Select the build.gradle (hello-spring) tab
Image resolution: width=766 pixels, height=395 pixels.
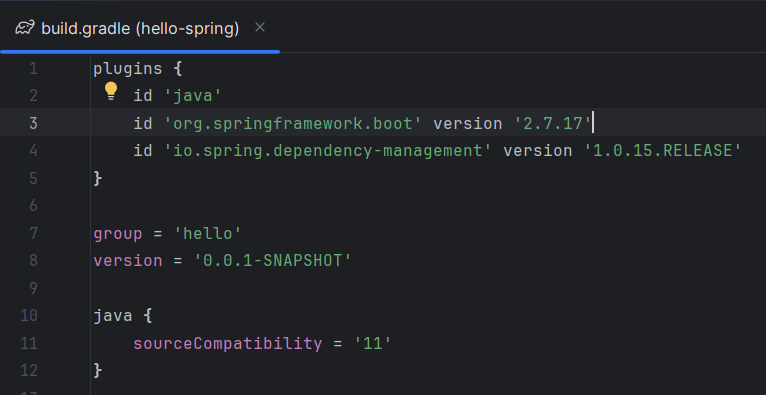(140, 28)
